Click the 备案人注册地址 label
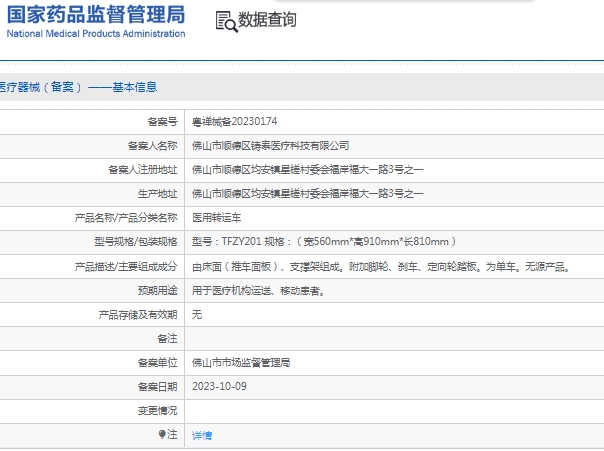The image size is (604, 451). [x=143, y=169]
